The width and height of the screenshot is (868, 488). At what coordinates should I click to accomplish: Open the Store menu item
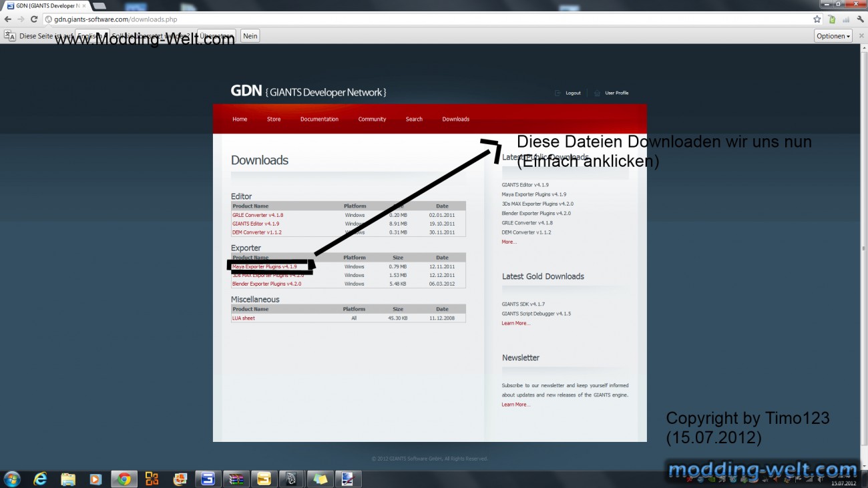(274, 119)
